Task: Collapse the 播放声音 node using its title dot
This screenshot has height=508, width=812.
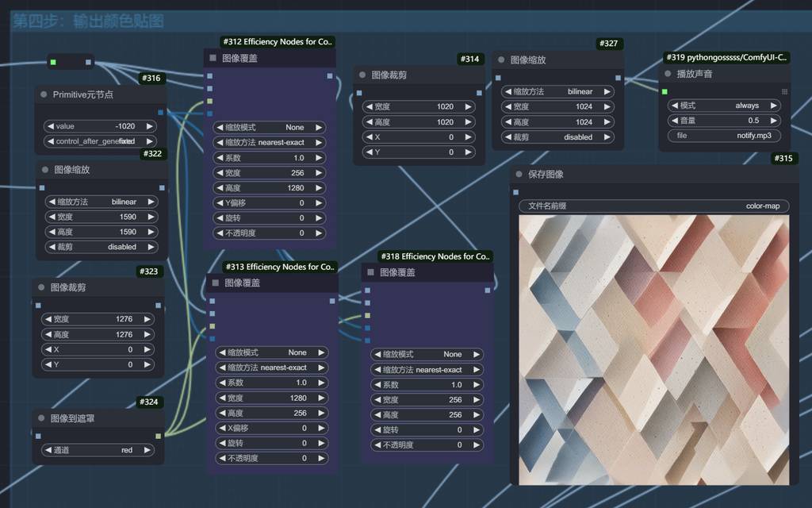Action: tap(668, 74)
